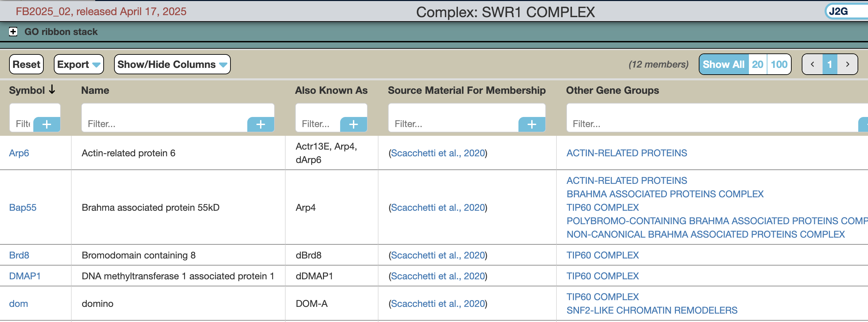Expand the GO ribbon stack section
The image size is (868, 322).
click(13, 32)
